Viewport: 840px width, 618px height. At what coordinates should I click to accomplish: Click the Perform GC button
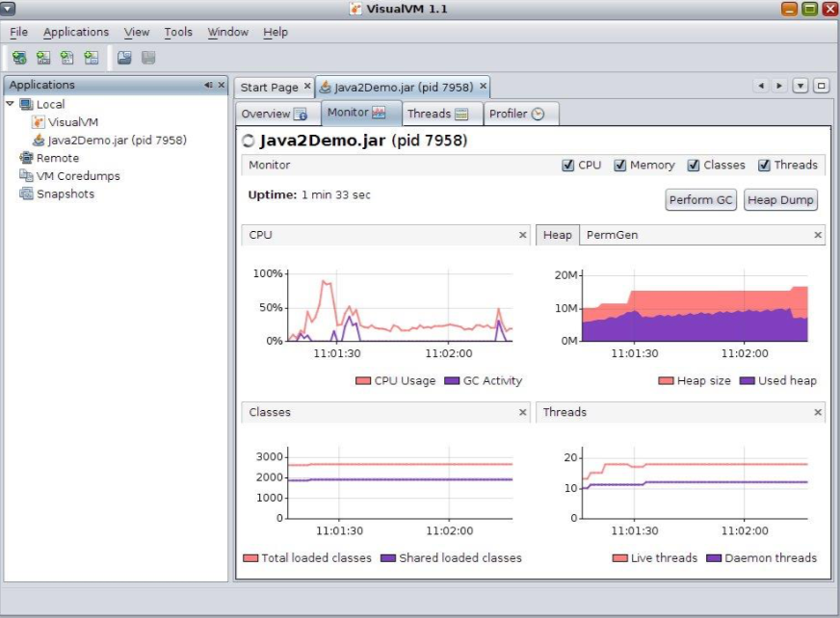click(700, 200)
